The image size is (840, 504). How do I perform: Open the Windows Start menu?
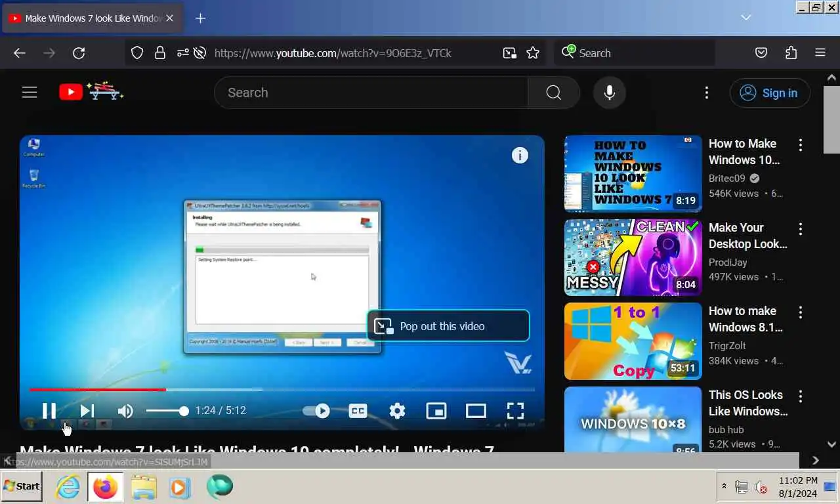pos(22,486)
